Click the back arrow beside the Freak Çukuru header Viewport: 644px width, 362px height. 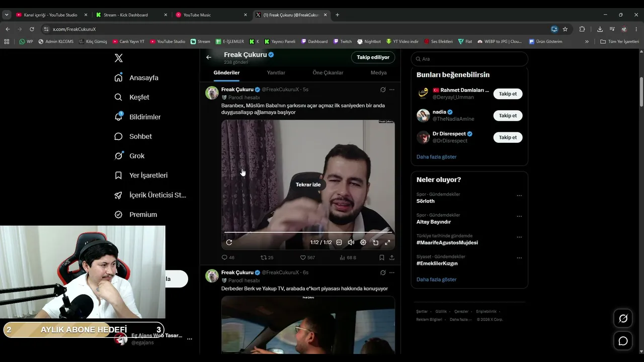coord(209,57)
